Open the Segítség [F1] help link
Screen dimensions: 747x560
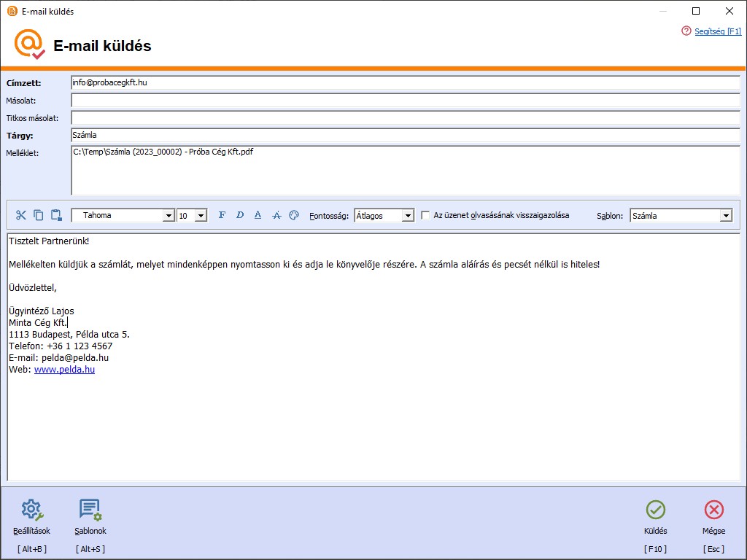(717, 31)
